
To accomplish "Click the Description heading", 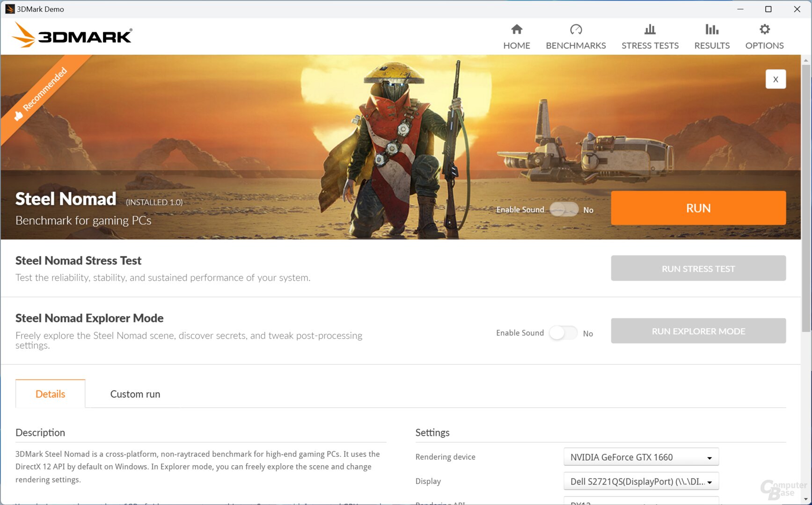I will (40, 433).
